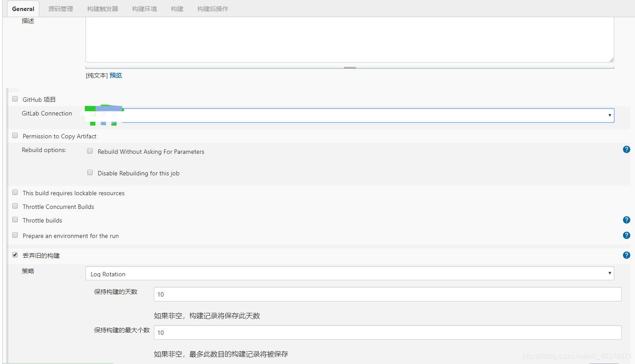Grab the description box resize bar

[350, 68]
